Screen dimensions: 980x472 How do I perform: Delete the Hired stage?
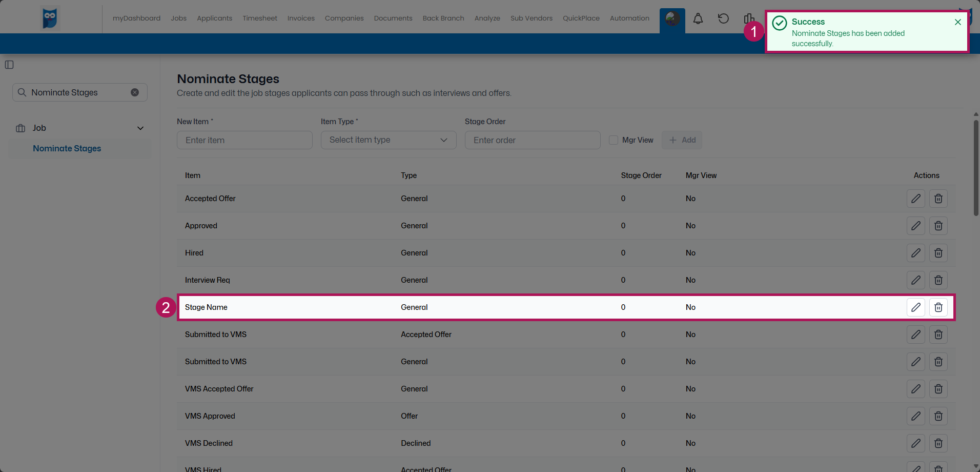click(938, 253)
